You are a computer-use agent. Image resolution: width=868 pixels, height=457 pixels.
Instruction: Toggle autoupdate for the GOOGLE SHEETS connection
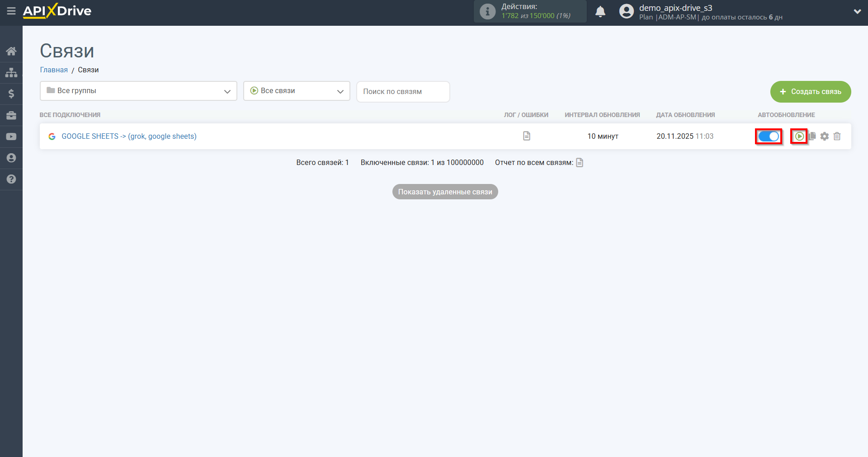pos(769,136)
